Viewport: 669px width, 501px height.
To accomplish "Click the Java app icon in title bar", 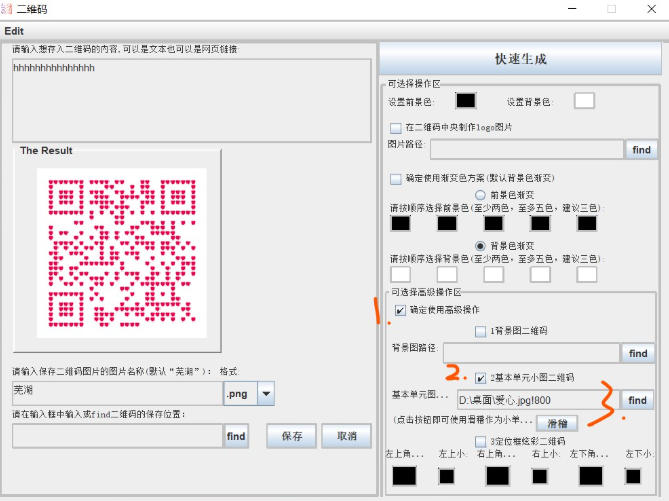I will 8,9.
